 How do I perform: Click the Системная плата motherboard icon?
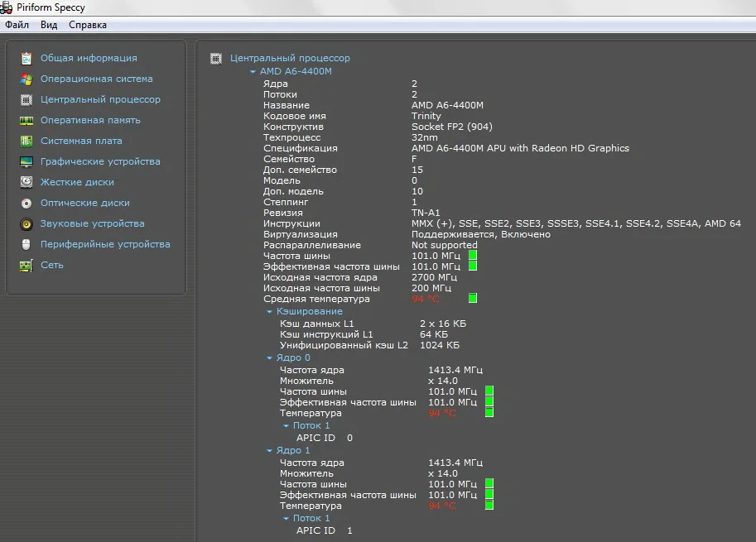pos(26,141)
